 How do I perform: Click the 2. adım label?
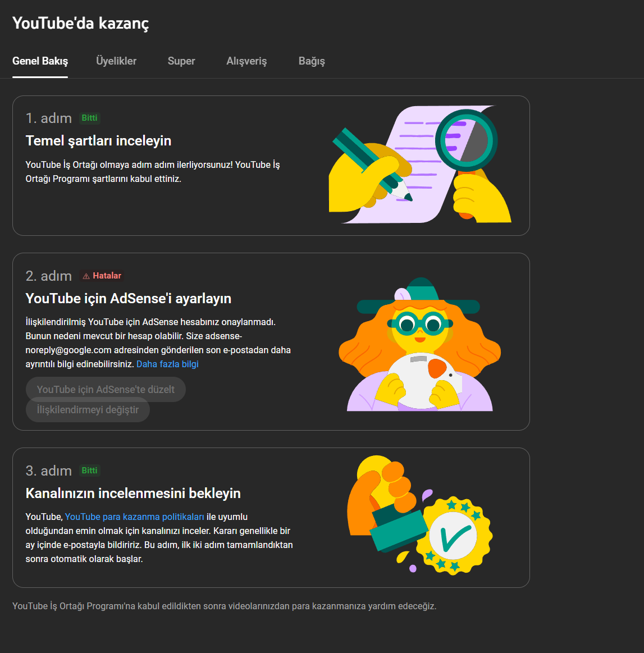[49, 276]
